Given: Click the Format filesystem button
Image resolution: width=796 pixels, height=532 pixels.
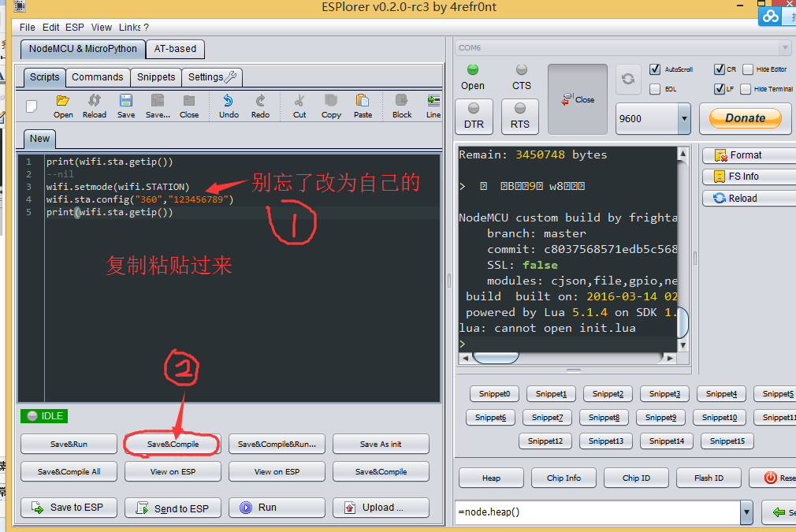Looking at the screenshot, I should click(x=749, y=154).
